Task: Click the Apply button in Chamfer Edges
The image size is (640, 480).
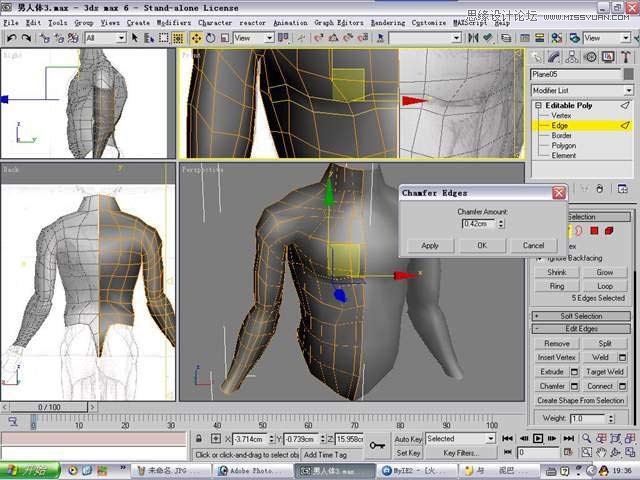Action: click(430, 245)
